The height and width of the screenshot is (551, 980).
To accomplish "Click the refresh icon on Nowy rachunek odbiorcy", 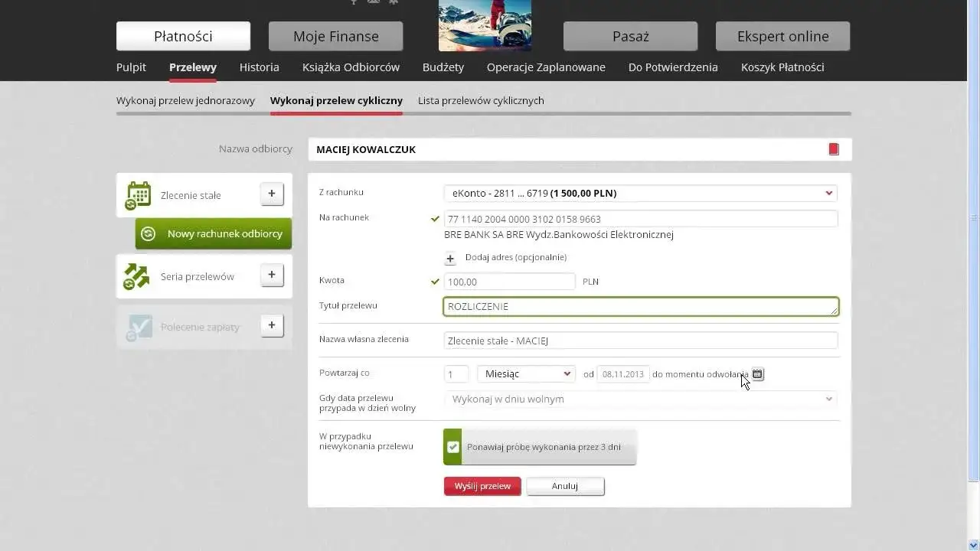I will tap(149, 233).
